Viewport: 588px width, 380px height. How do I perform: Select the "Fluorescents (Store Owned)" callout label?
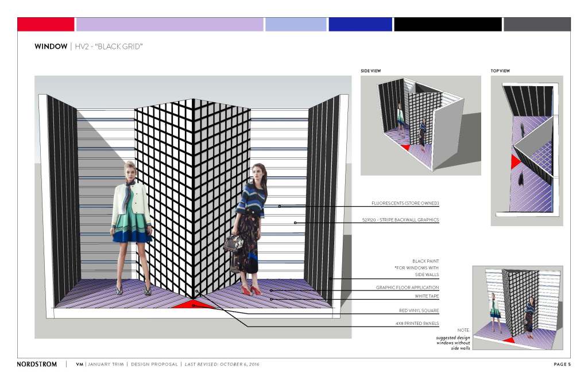(x=405, y=203)
